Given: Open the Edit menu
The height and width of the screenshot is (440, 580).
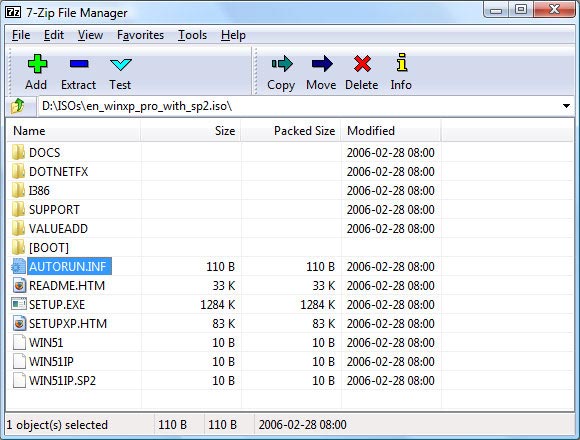Looking at the screenshot, I should coord(54,35).
